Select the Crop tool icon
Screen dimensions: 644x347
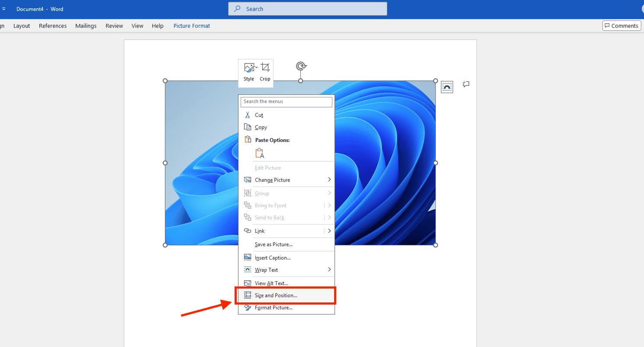[x=265, y=67]
